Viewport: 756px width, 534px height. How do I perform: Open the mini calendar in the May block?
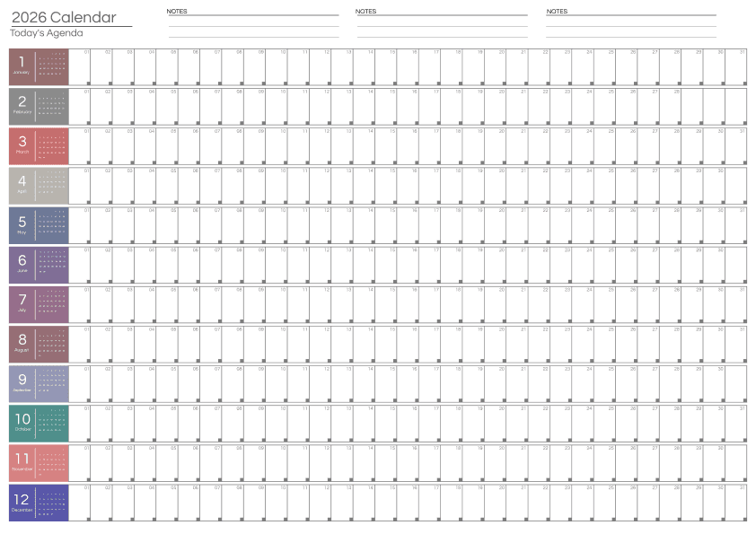(x=52, y=223)
